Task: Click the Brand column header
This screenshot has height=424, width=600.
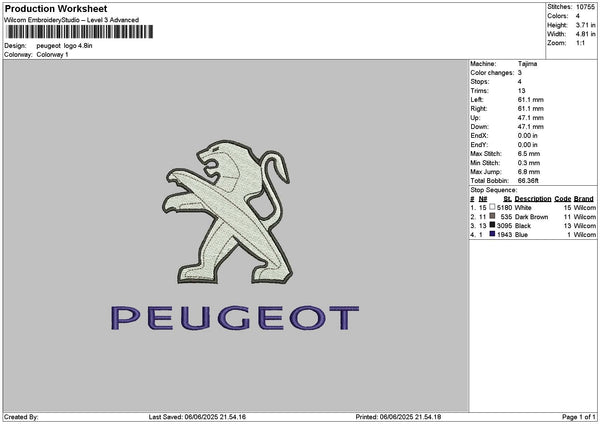Action: pos(584,199)
